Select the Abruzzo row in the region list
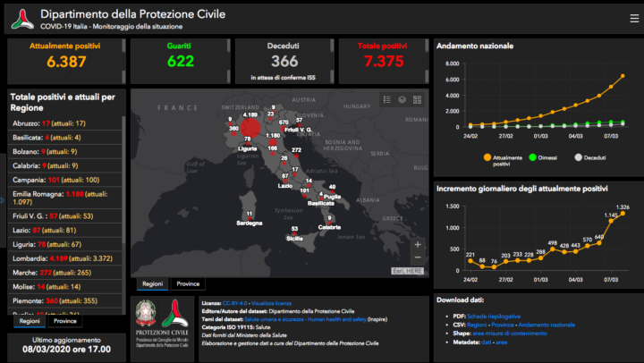Viewport: 644px width, 363px height. (x=65, y=123)
